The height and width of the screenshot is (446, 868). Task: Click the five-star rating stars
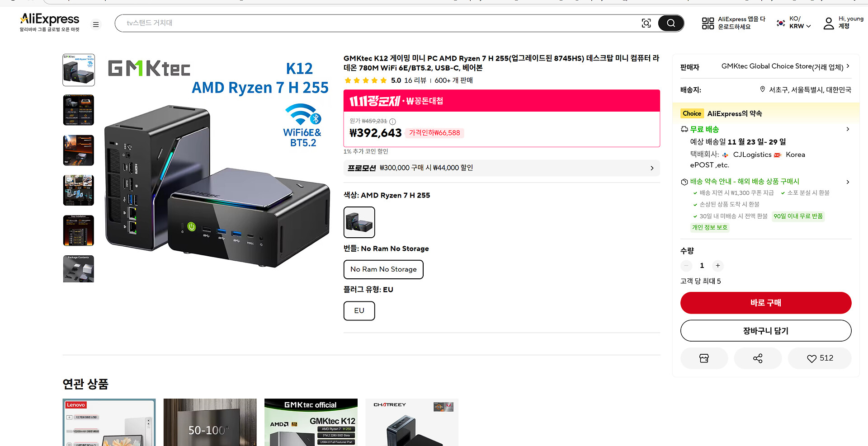point(366,80)
